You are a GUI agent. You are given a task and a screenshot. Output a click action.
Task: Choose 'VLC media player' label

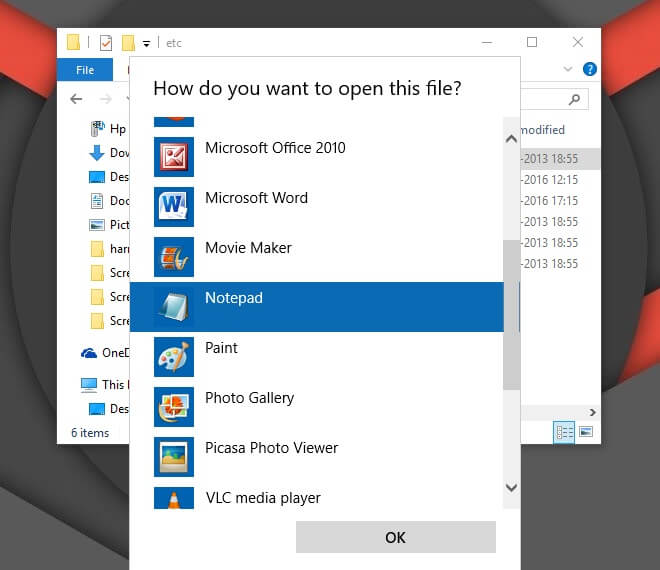[263, 498]
